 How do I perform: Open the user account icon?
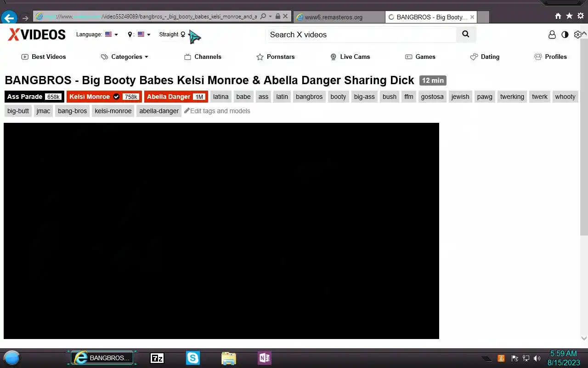552,34
